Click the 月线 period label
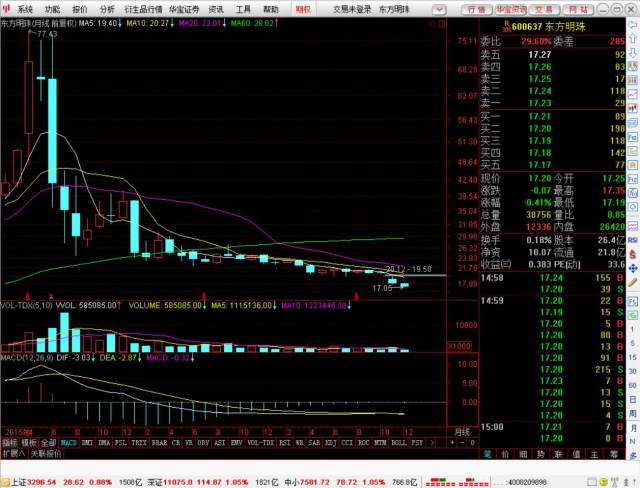 462,432
